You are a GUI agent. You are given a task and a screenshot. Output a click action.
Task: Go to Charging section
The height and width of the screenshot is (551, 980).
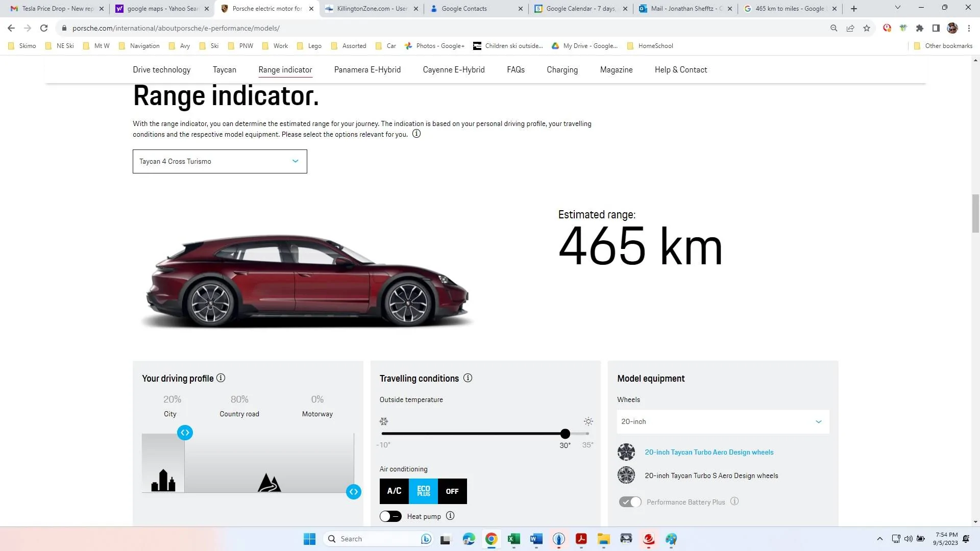click(562, 70)
